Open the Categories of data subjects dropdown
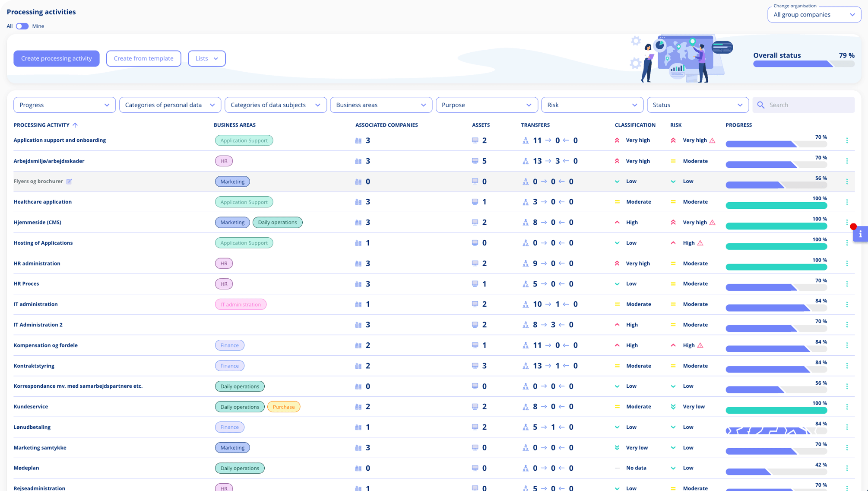Image resolution: width=868 pixels, height=491 pixels. (276, 105)
